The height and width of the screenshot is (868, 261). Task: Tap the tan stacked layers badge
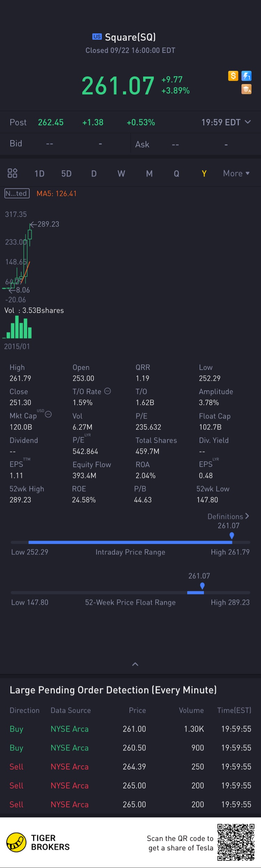coord(246,89)
